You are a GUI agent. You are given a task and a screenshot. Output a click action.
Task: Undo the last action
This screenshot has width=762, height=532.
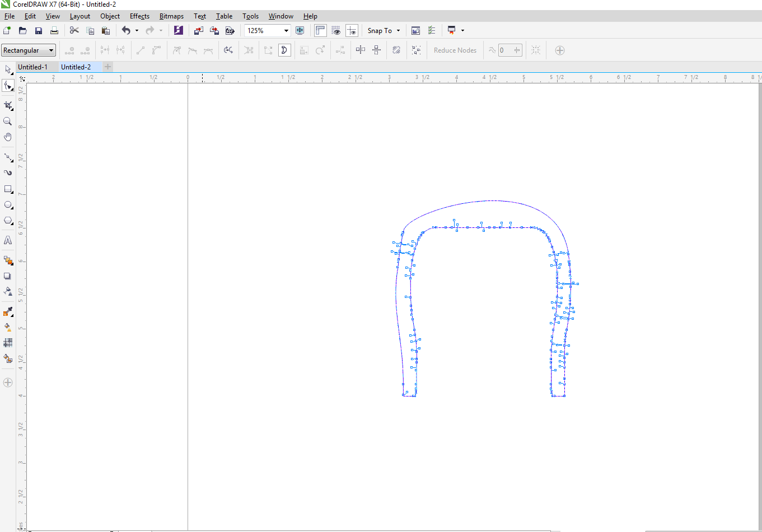coord(126,31)
